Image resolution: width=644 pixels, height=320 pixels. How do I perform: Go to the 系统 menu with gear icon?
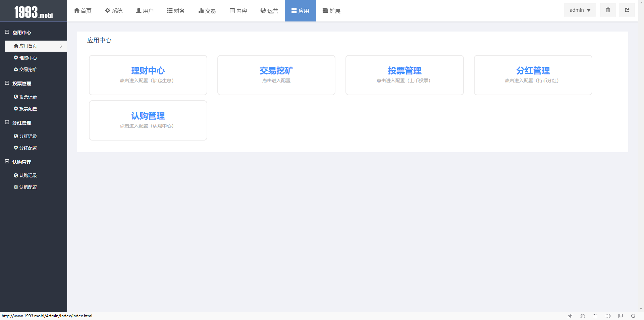114,11
